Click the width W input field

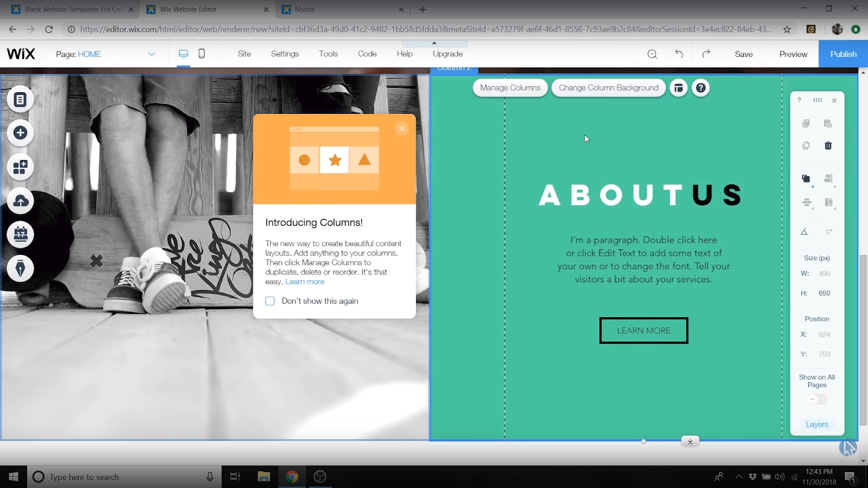(x=825, y=274)
